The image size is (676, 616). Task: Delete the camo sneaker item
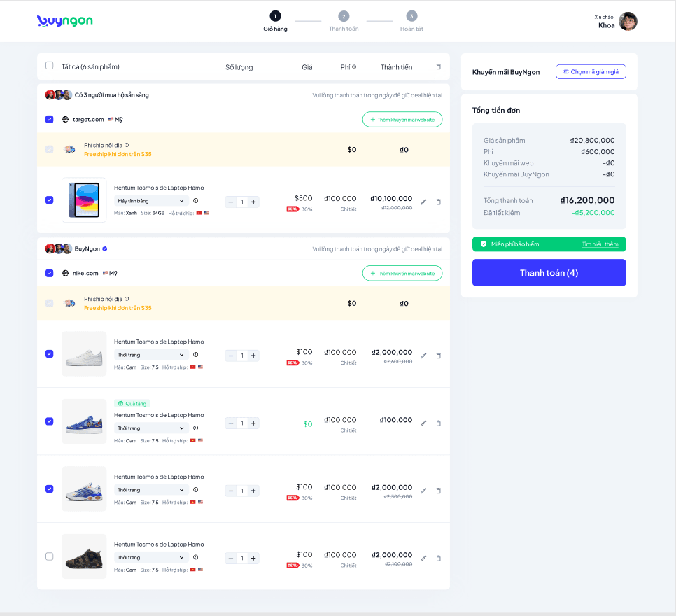pyautogui.click(x=439, y=558)
